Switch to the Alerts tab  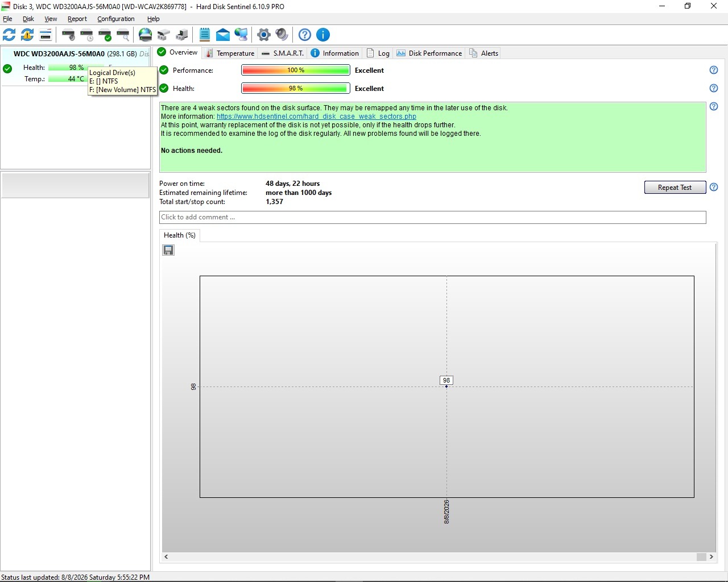(x=483, y=53)
